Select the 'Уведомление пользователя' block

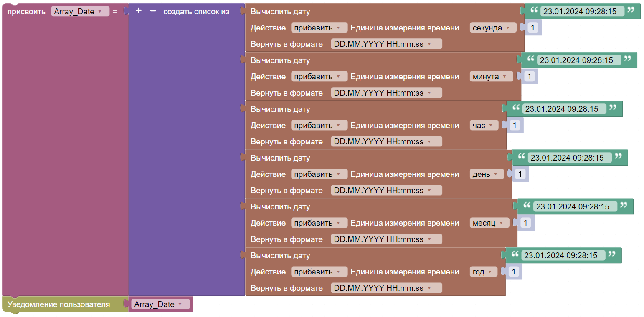[58, 304]
